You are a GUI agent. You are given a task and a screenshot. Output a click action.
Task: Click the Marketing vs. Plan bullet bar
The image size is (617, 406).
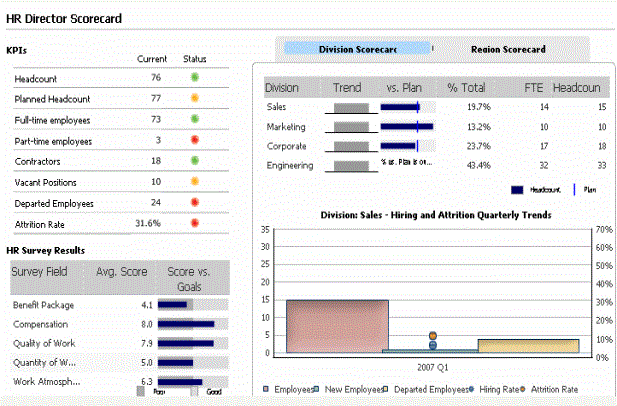pyautogui.click(x=408, y=127)
